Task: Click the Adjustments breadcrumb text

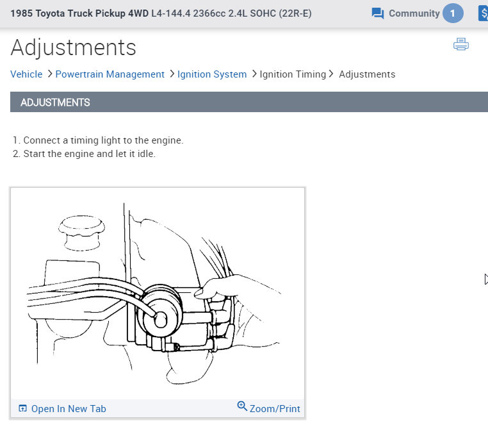Action: (x=367, y=74)
